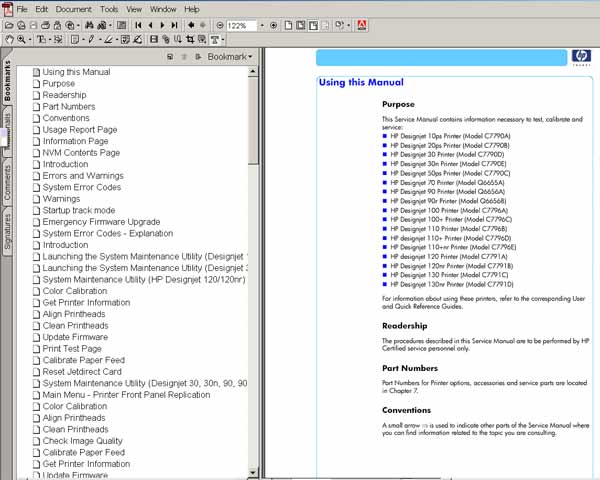The height and width of the screenshot is (480, 600).
Task: Open the Tools menu
Action: tap(109, 9)
